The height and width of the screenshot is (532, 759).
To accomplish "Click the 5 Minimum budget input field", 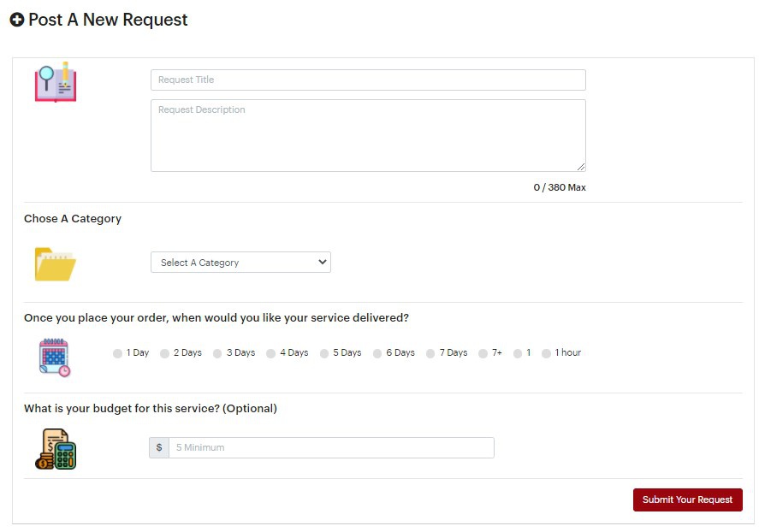I will pyautogui.click(x=331, y=448).
